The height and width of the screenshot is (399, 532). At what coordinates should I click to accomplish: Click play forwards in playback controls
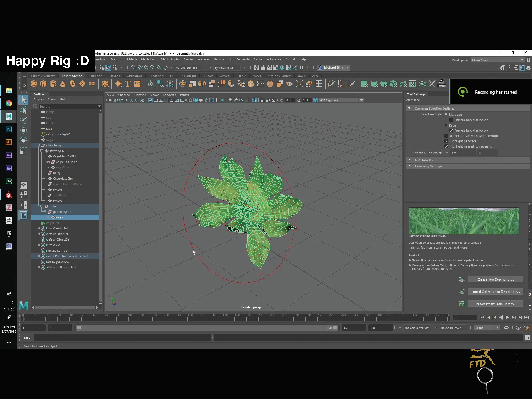pyautogui.click(x=507, y=317)
